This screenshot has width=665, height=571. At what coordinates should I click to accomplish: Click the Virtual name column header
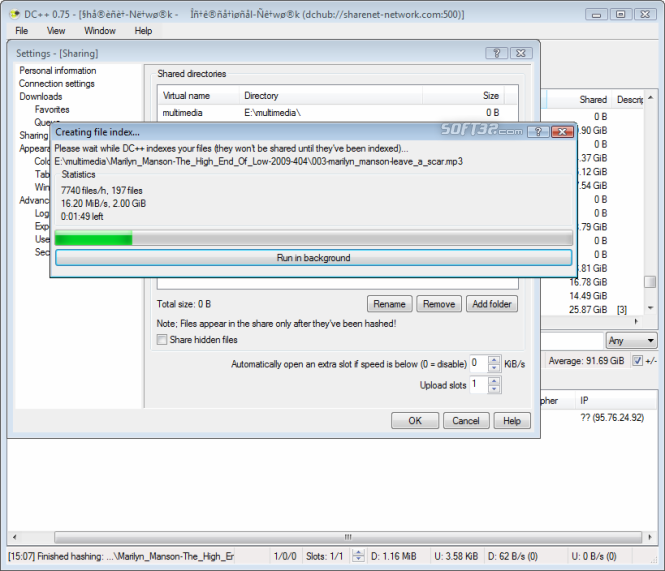pos(198,95)
